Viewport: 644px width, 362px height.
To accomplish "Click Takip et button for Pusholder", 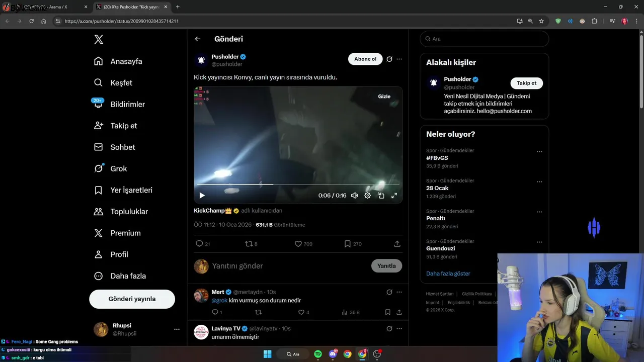I will (x=526, y=83).
